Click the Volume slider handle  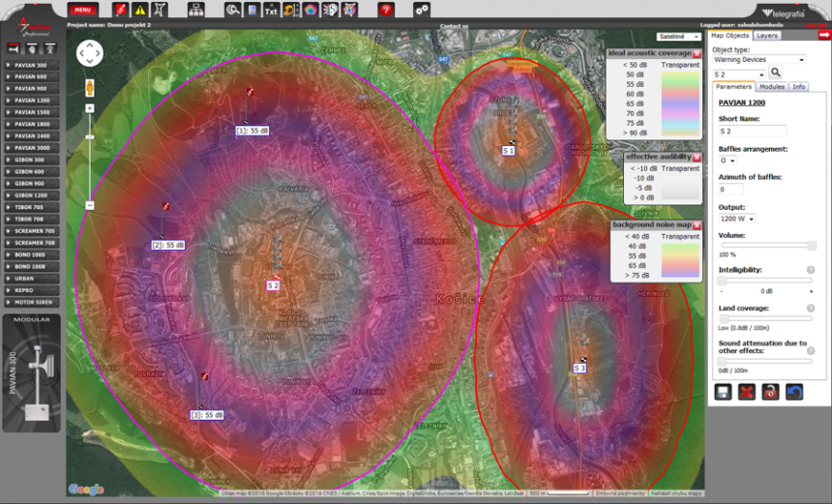tap(812, 245)
